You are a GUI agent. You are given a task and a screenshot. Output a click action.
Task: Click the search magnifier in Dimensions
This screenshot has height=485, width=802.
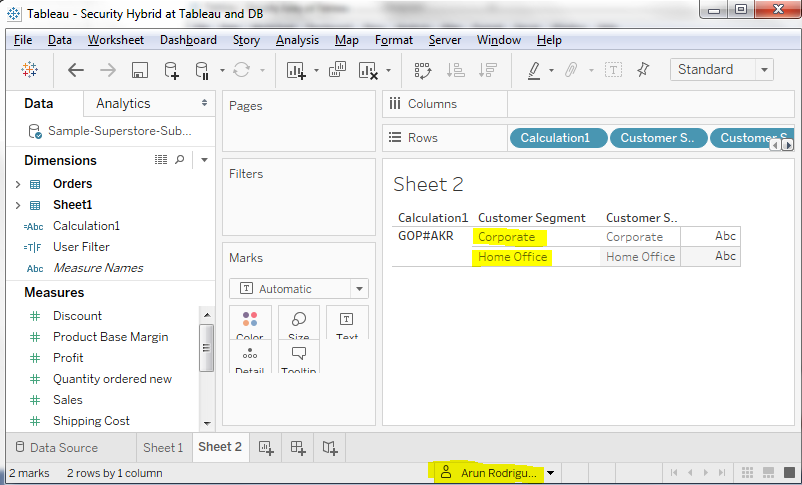pyautogui.click(x=180, y=160)
